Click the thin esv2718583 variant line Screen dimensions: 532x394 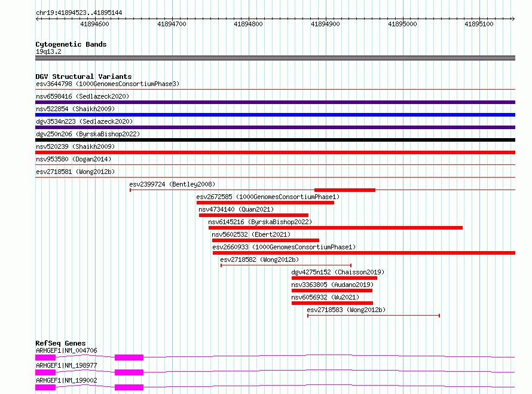374,316
